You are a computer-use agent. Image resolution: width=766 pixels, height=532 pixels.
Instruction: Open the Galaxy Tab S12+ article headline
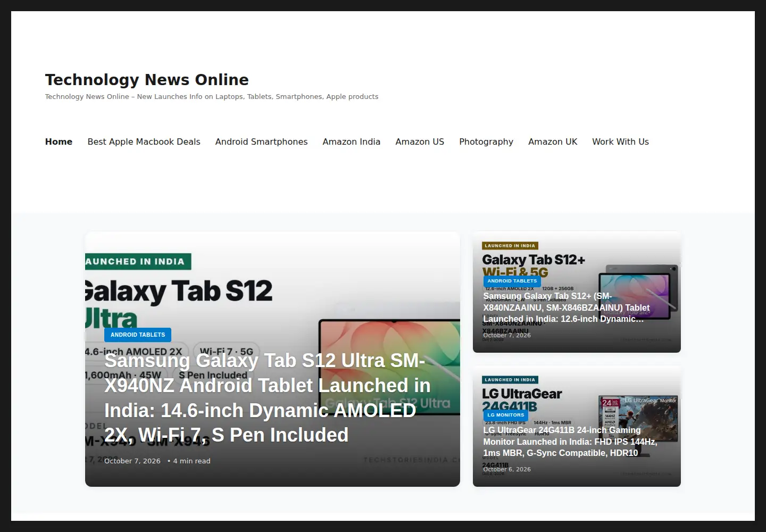point(567,307)
